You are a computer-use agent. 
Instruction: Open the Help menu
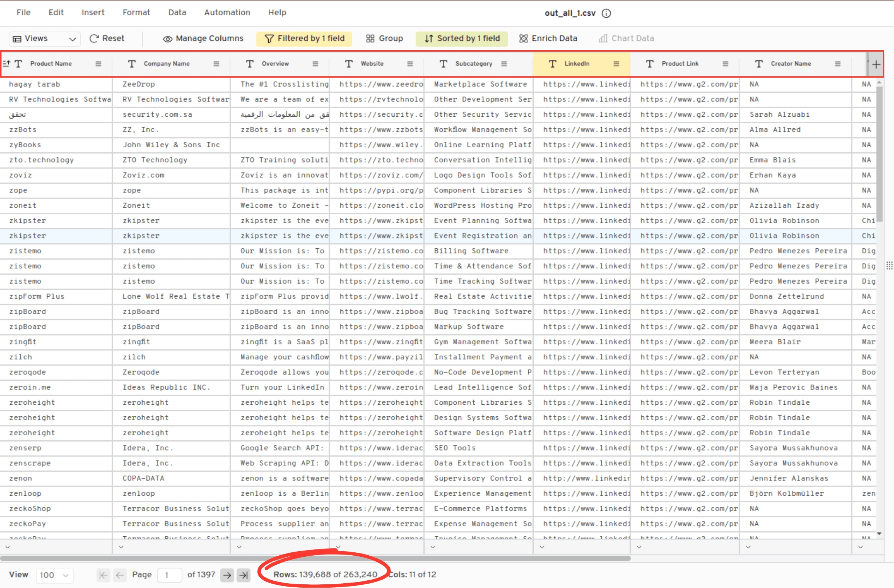(x=277, y=12)
